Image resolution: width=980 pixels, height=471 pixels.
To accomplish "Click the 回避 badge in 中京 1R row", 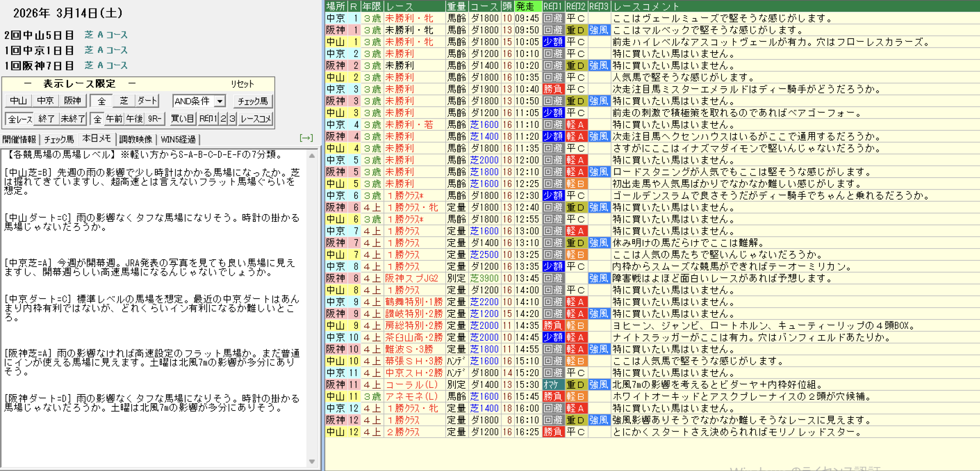I will pos(553,18).
